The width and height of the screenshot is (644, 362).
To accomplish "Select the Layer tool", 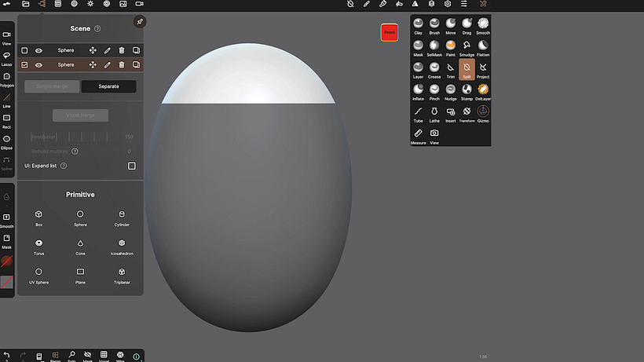I will point(418,71).
